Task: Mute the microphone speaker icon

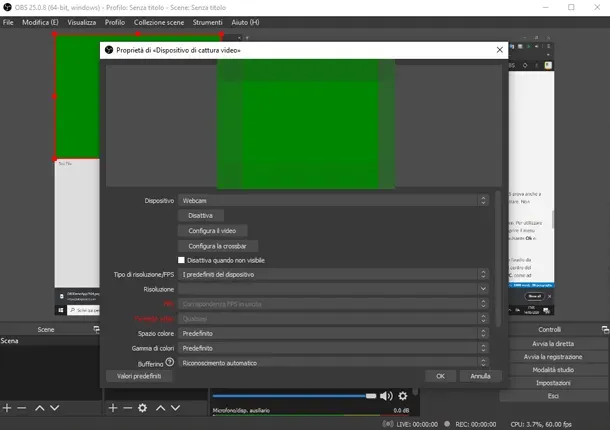Action: (x=386, y=396)
